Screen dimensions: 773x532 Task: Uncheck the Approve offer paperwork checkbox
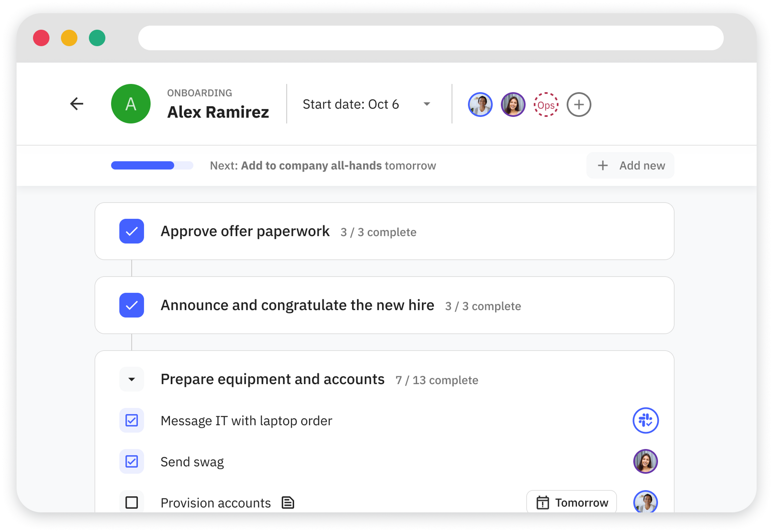(132, 231)
